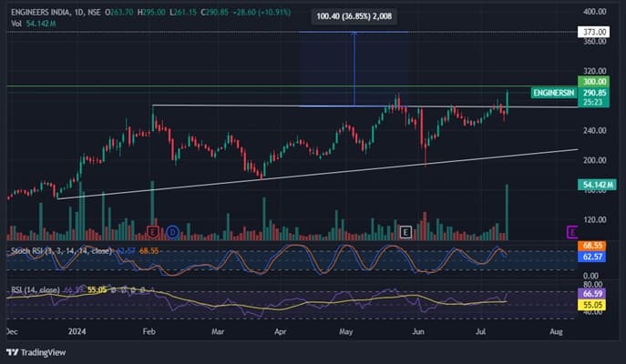Click the white E earnings marker near June
The width and height of the screenshot is (626, 364).
(406, 232)
